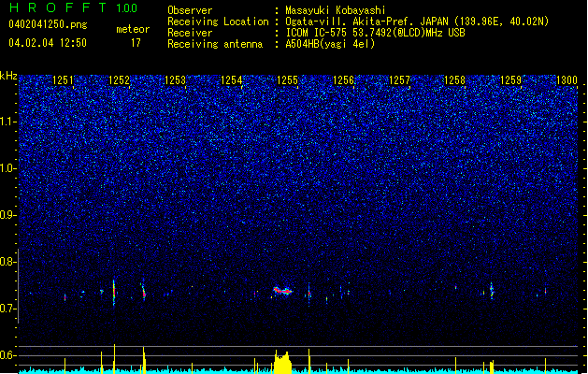Click the HROFFT title text
Viewport: 588px width, 374px height.
pos(58,7)
